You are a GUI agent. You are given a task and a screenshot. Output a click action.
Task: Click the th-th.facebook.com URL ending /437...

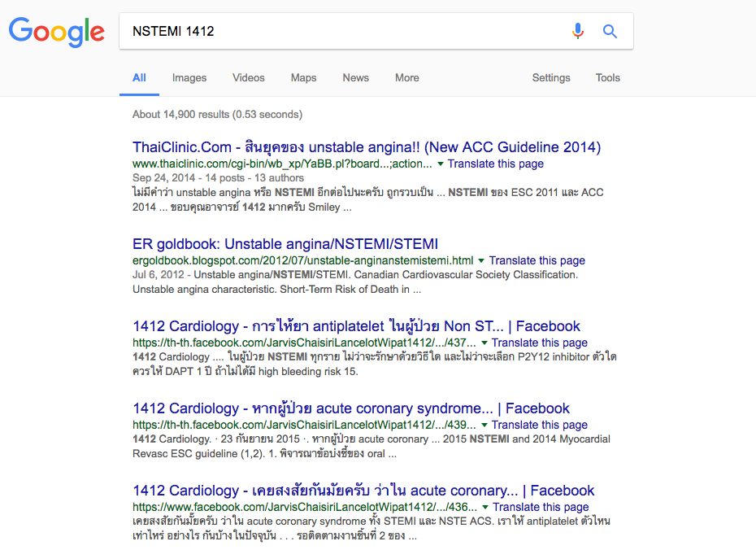coord(304,343)
